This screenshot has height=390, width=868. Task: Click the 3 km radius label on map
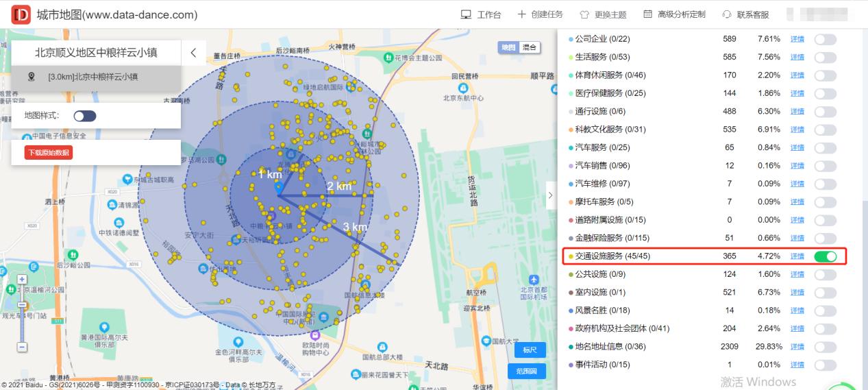click(x=355, y=227)
